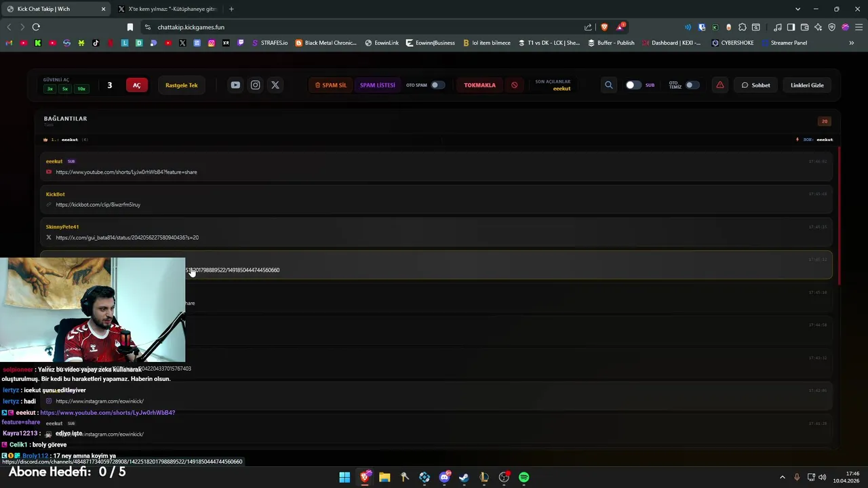Click eekut under SON AÇILANLAR
The width and height of the screenshot is (868, 488).
tap(561, 89)
